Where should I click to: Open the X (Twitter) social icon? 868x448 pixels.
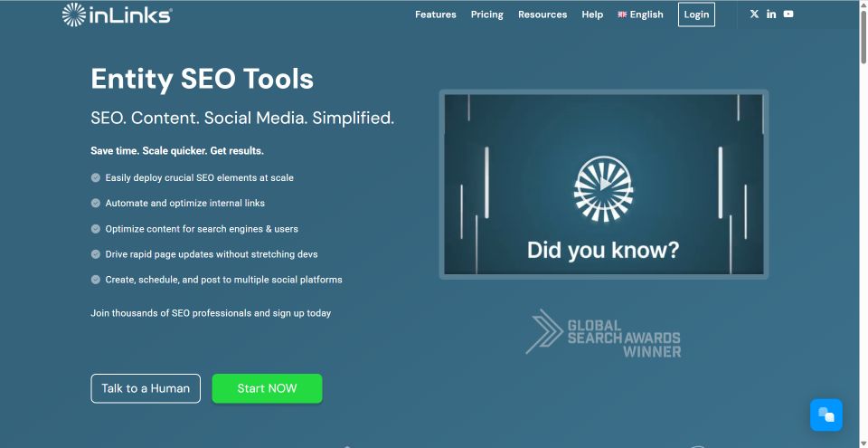[x=754, y=14]
